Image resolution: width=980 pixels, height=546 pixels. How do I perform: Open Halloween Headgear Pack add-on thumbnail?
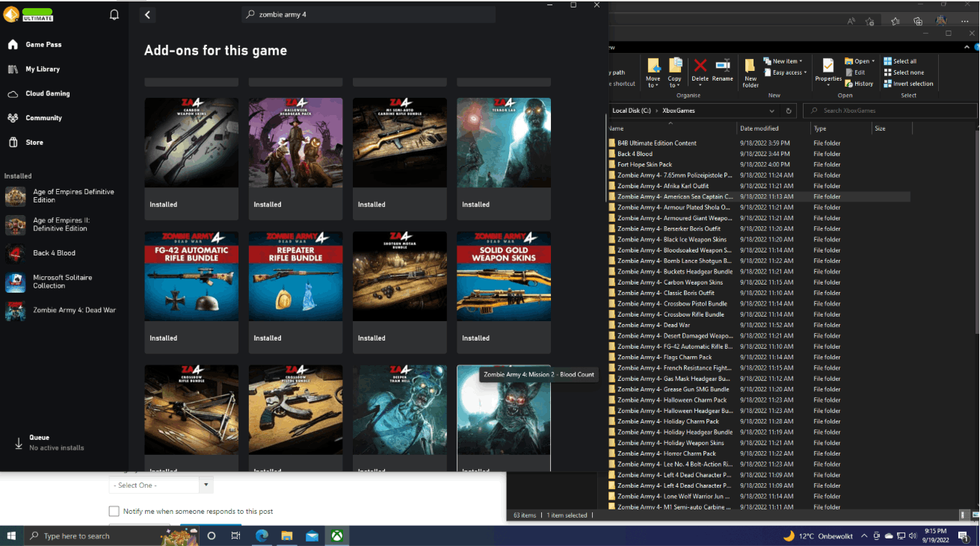[x=295, y=143]
